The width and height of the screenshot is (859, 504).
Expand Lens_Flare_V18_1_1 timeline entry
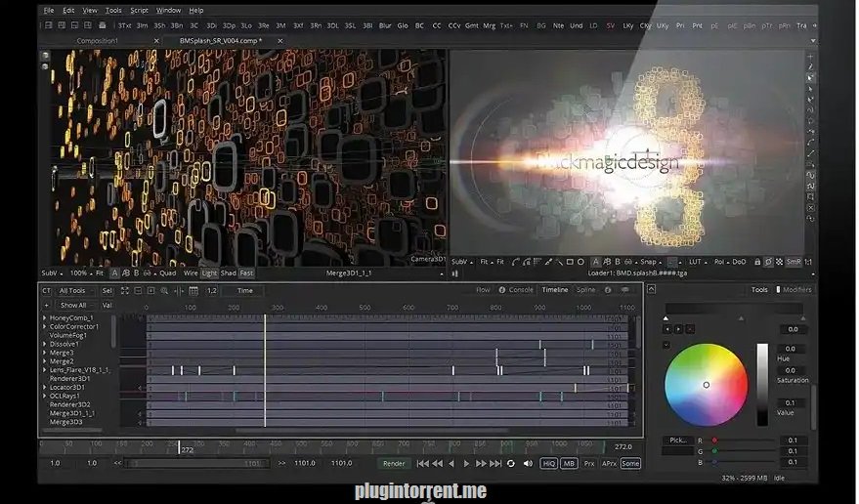coord(44,370)
